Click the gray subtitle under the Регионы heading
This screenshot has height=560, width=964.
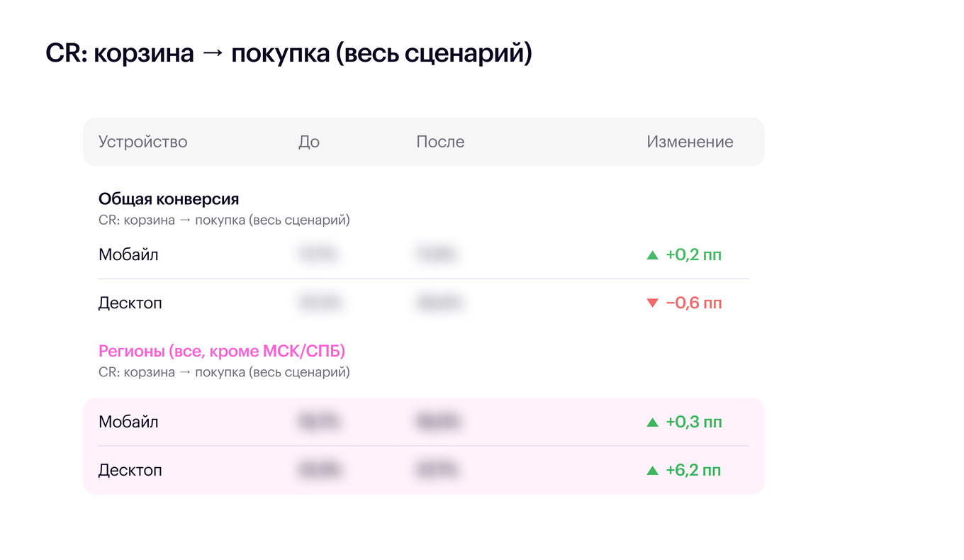click(224, 372)
